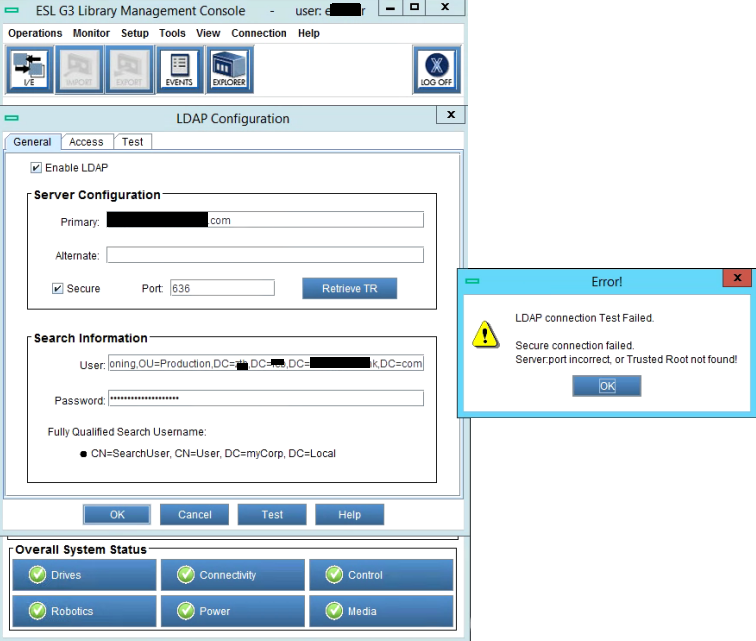Switch to the Test tab

133,142
